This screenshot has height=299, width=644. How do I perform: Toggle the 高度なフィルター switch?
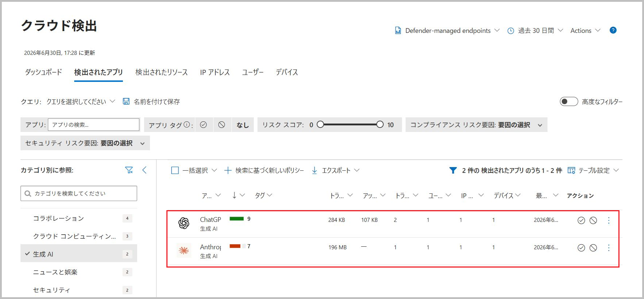coord(569,101)
